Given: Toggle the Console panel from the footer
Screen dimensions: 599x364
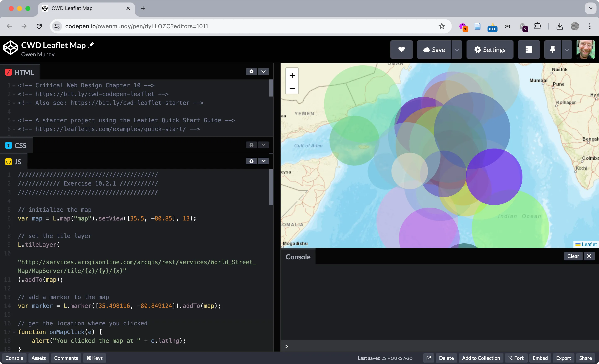Looking at the screenshot, I should click(x=14, y=358).
